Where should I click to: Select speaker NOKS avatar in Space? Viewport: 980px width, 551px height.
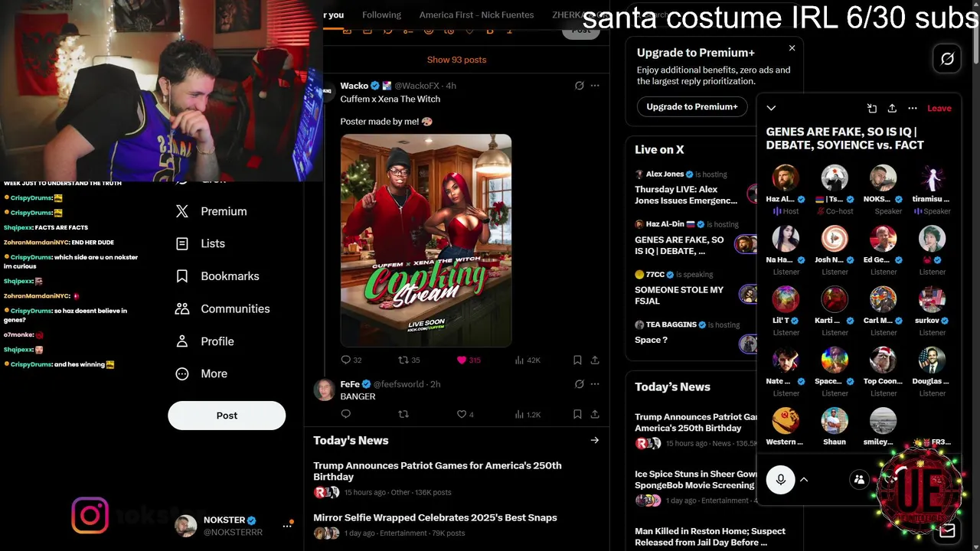883,178
